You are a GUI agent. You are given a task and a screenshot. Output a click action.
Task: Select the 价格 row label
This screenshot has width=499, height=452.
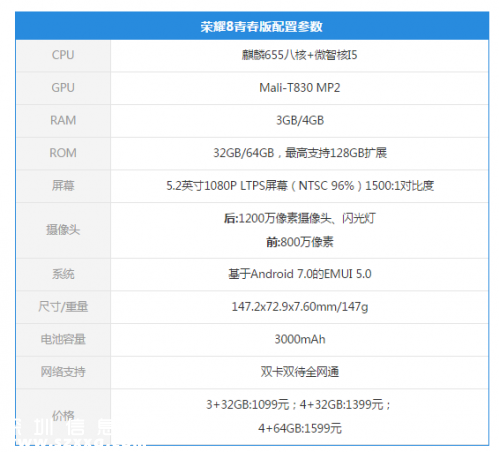click(63, 415)
